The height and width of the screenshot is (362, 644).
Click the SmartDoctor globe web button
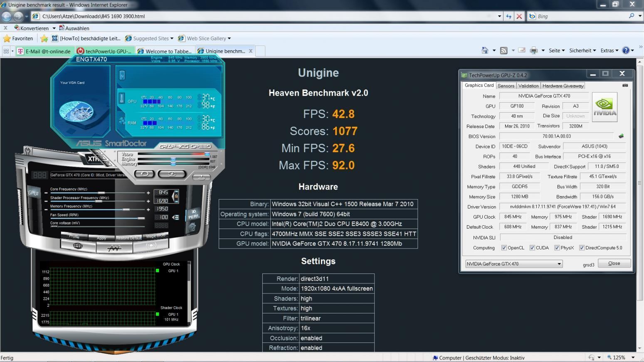78,246
